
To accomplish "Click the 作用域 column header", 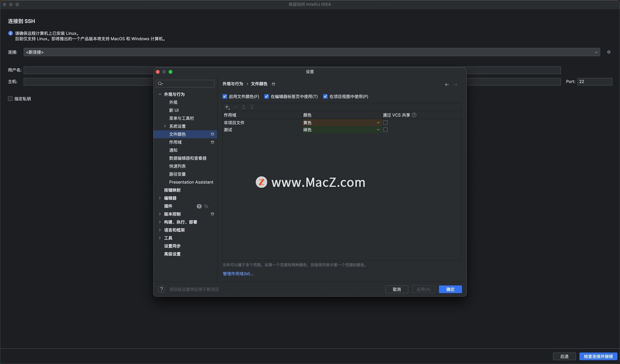I will pos(262,115).
